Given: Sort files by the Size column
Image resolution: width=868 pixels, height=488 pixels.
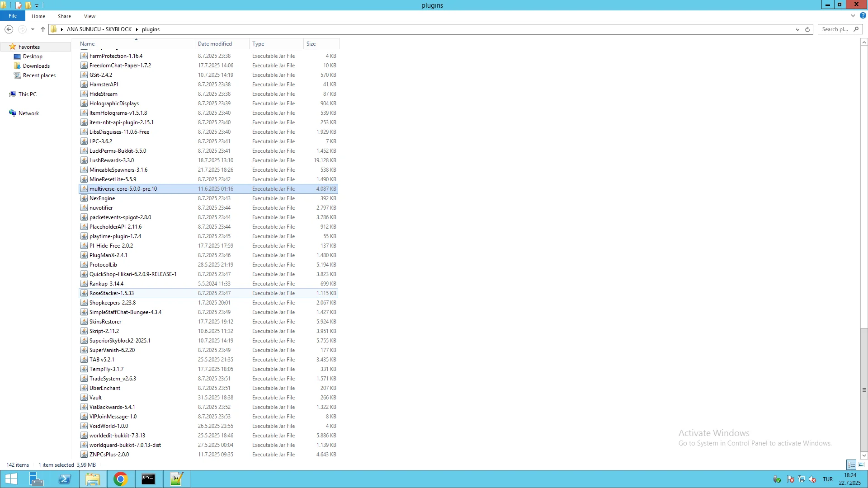Looking at the screenshot, I should pyautogui.click(x=321, y=44).
